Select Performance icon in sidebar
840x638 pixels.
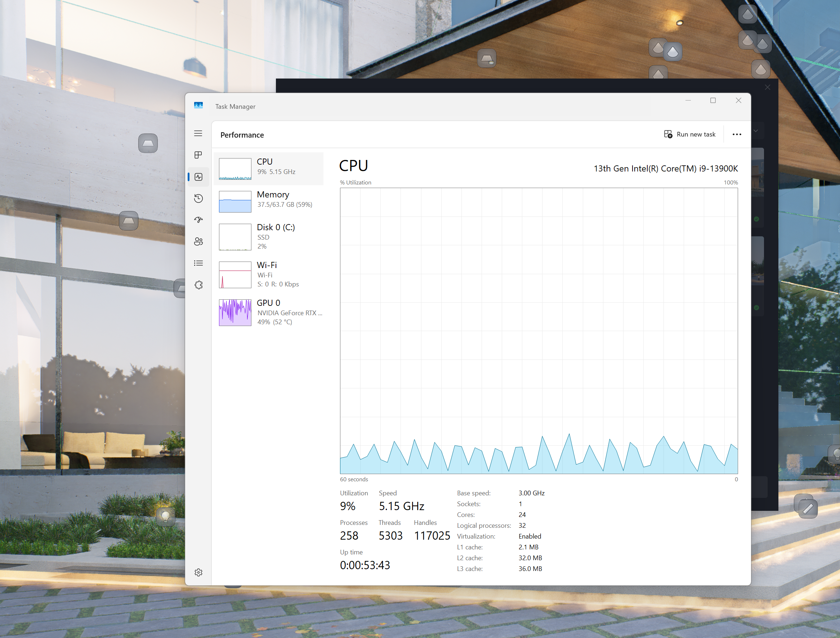pos(198,177)
